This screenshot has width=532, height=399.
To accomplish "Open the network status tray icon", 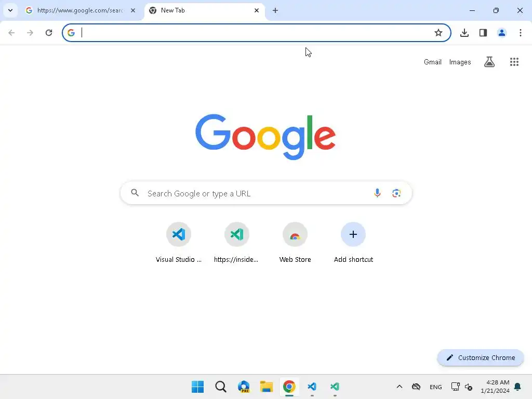I will [x=455, y=387].
